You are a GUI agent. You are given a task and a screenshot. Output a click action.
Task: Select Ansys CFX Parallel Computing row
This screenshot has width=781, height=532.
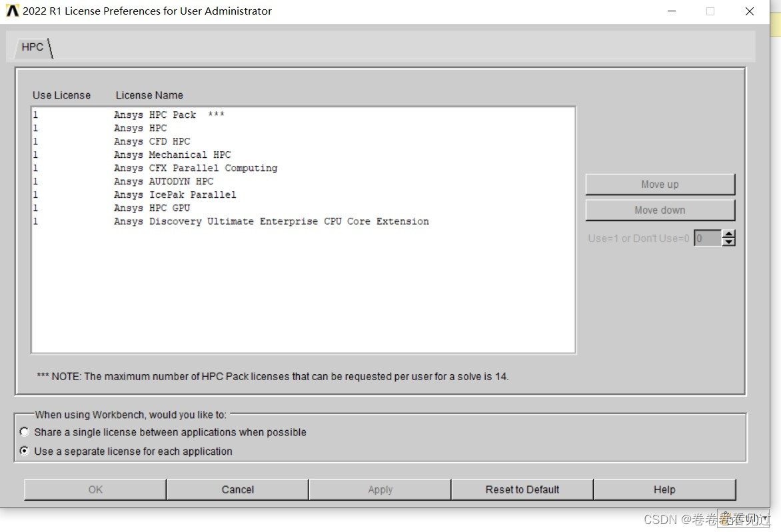303,168
